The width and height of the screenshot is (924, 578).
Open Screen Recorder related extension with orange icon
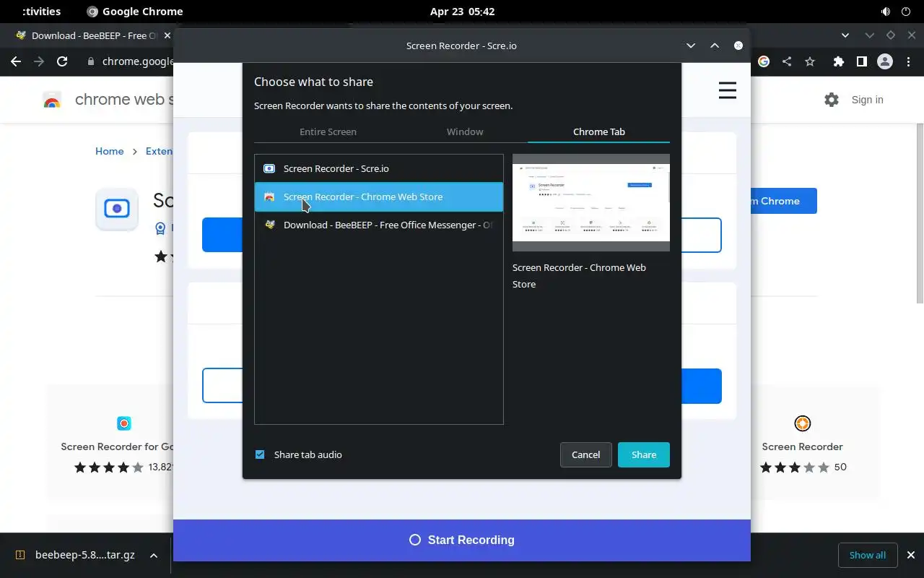[802, 423]
